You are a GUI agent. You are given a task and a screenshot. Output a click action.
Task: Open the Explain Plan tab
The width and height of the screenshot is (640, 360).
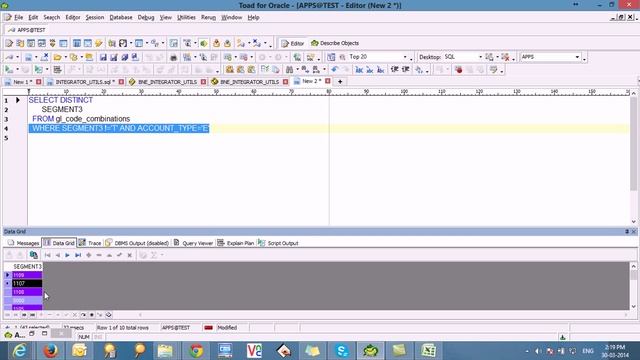click(x=236, y=243)
